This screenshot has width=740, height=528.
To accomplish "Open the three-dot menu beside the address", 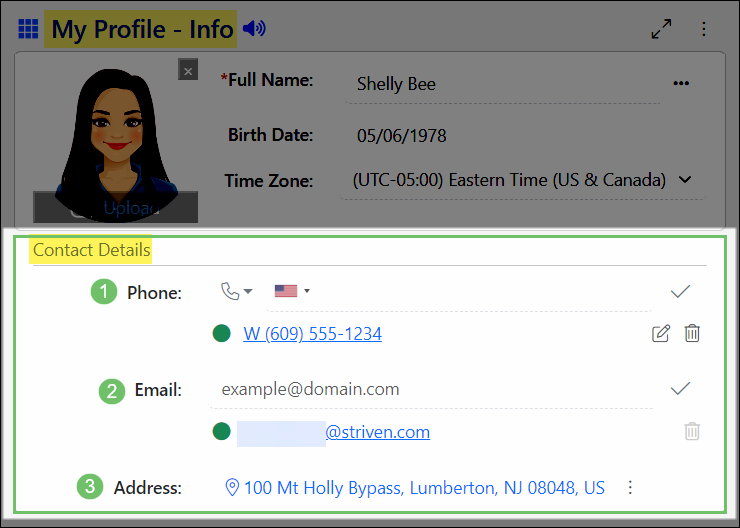I will [x=630, y=487].
